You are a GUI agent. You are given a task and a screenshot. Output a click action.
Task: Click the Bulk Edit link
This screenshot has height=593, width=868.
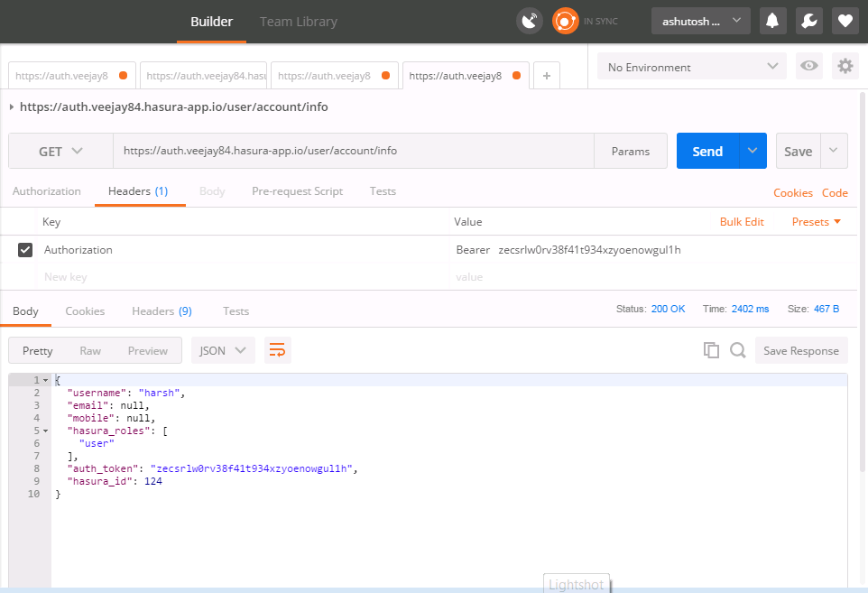(x=742, y=221)
